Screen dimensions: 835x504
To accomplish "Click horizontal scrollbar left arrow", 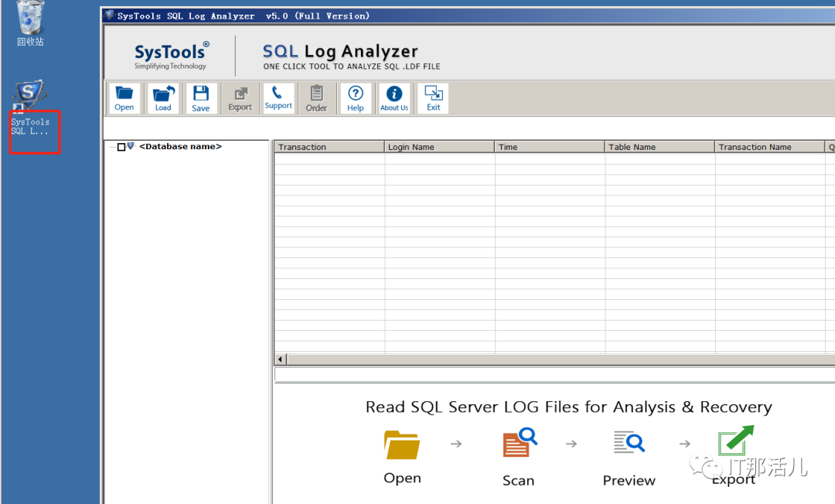I will click(281, 359).
